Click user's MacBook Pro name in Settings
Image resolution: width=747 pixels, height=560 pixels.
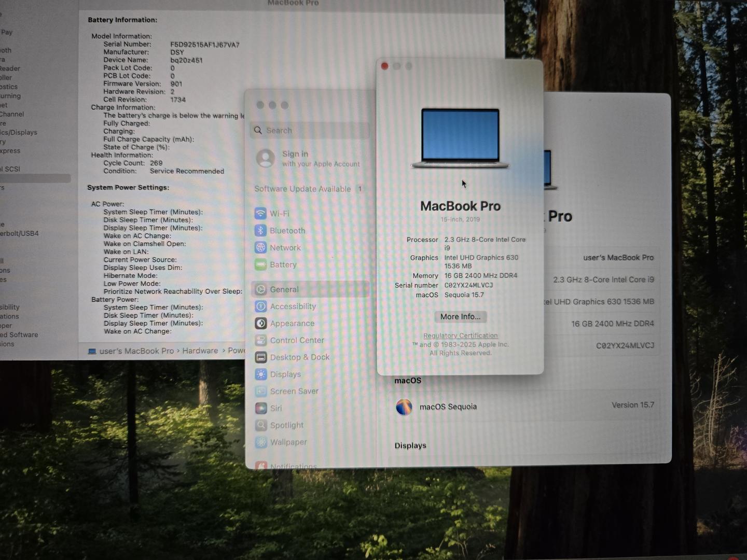(618, 258)
